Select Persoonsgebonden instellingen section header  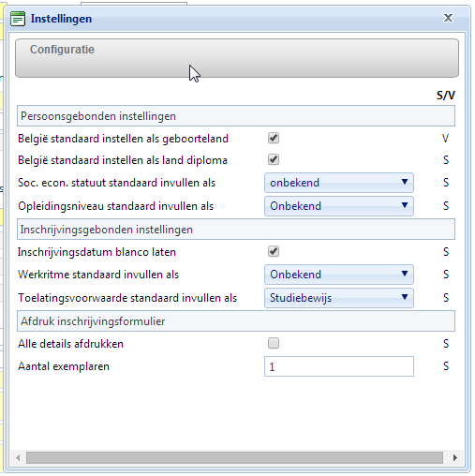pyautogui.click(x=236, y=116)
